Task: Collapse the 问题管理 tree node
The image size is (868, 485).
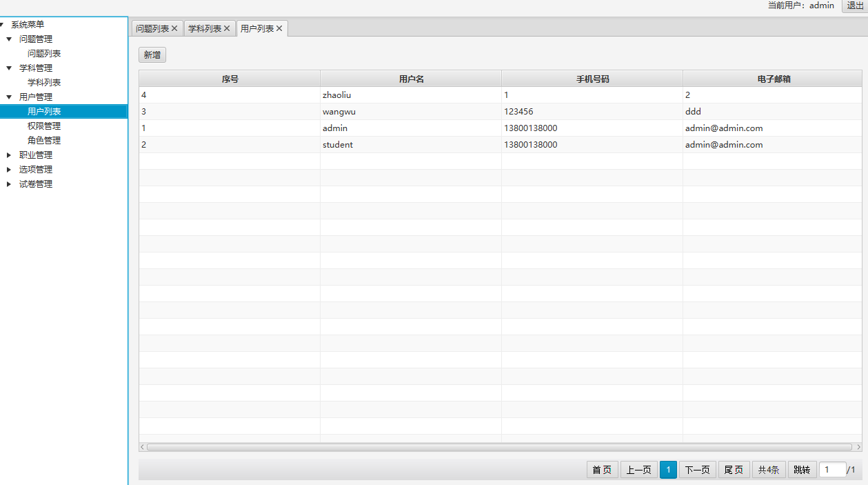Action: click(9, 39)
